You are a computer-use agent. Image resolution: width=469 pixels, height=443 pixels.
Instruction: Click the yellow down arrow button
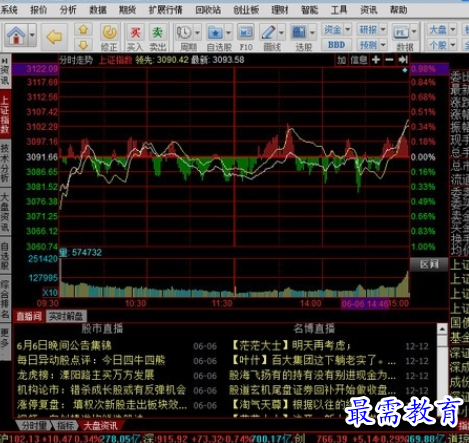click(x=83, y=44)
